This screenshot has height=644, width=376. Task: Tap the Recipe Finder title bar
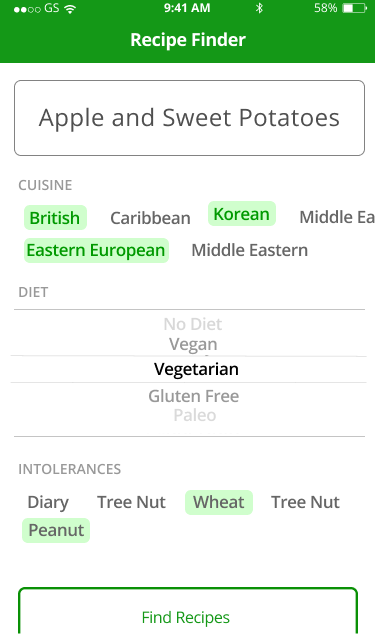[188, 40]
